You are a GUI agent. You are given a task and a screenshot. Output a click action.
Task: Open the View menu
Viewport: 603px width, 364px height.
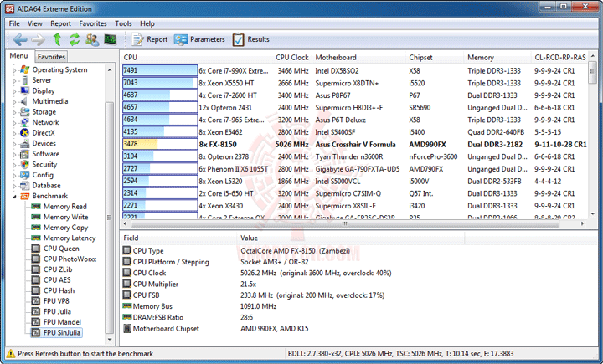(34, 23)
